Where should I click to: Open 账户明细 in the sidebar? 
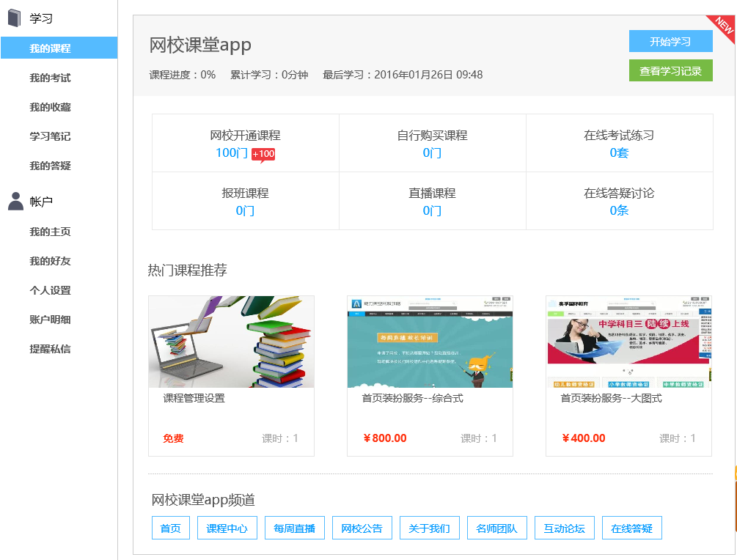[x=50, y=320]
